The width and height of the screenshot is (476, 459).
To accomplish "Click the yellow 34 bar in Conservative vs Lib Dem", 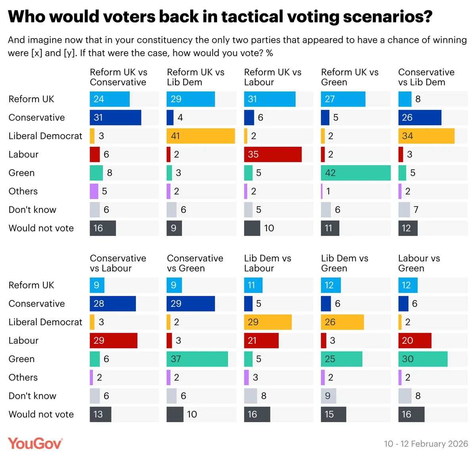I will pyautogui.click(x=426, y=136).
